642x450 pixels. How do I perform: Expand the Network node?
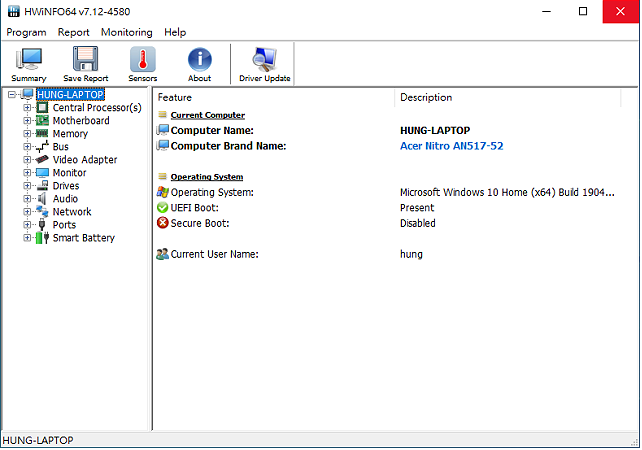pos(27,212)
